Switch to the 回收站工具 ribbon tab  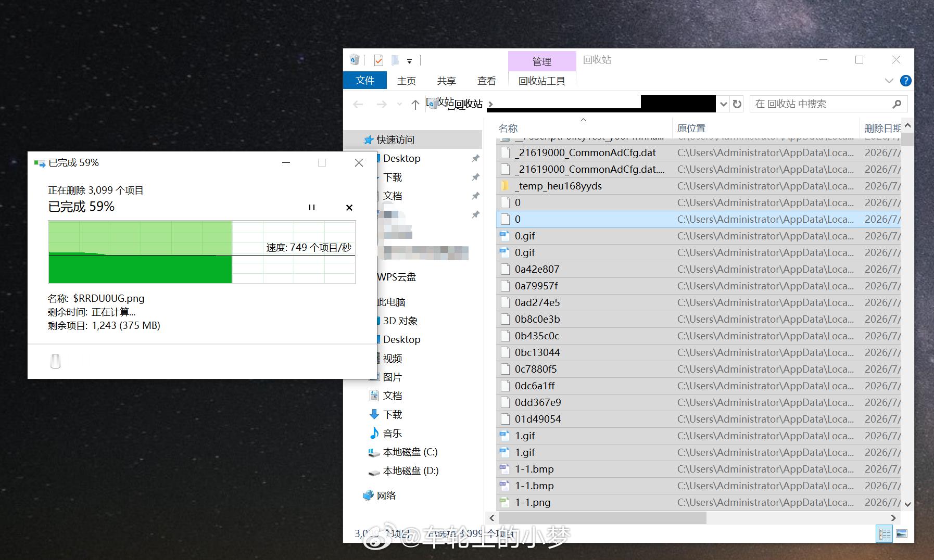[542, 81]
